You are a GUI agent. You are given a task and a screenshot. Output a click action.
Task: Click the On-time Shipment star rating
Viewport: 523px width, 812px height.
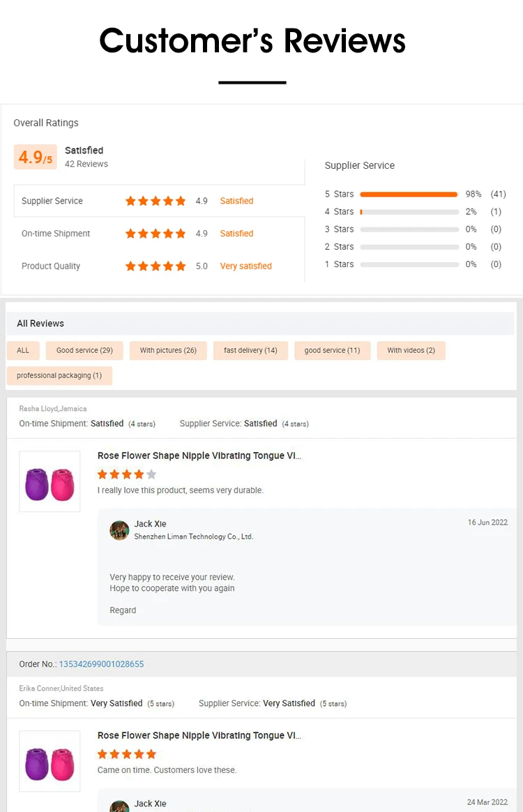click(x=156, y=234)
